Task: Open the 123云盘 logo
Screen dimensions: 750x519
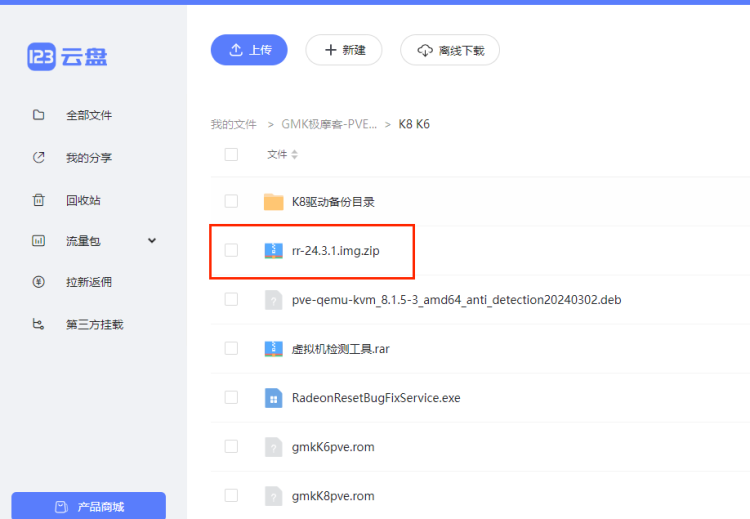Action: coord(67,57)
